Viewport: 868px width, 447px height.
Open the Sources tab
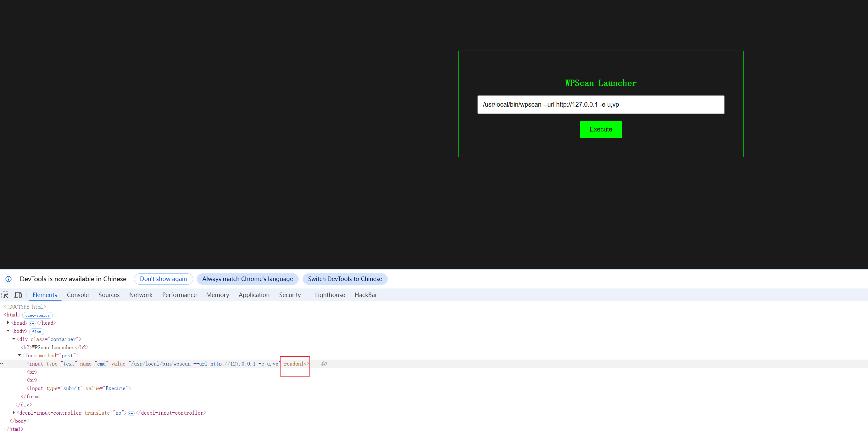(x=109, y=295)
